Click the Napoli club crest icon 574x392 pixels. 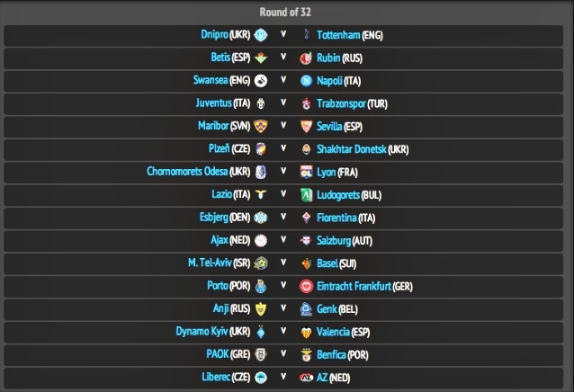[x=307, y=80]
